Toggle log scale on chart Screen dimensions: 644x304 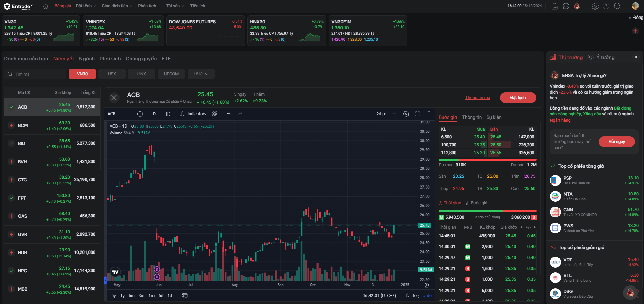[x=416, y=296]
